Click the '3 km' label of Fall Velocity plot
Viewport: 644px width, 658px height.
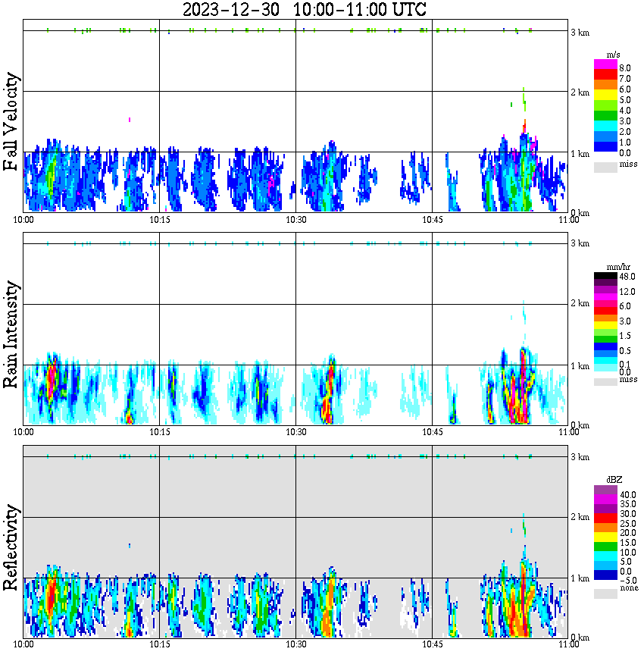[x=580, y=33]
